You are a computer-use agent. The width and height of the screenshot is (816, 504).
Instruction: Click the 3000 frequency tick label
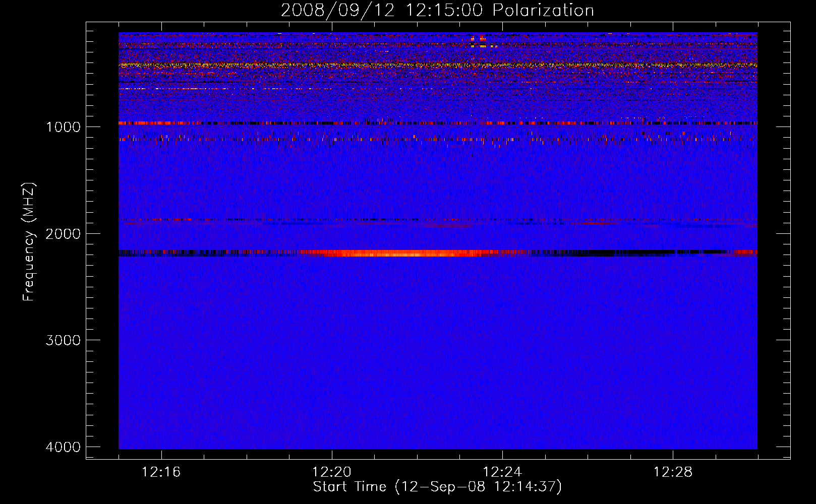point(63,340)
